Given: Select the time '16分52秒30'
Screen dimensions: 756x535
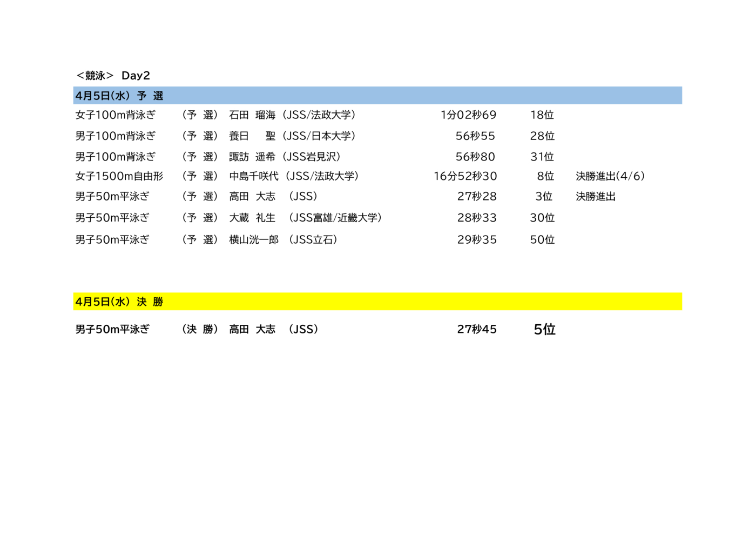Looking at the screenshot, I should [465, 176].
